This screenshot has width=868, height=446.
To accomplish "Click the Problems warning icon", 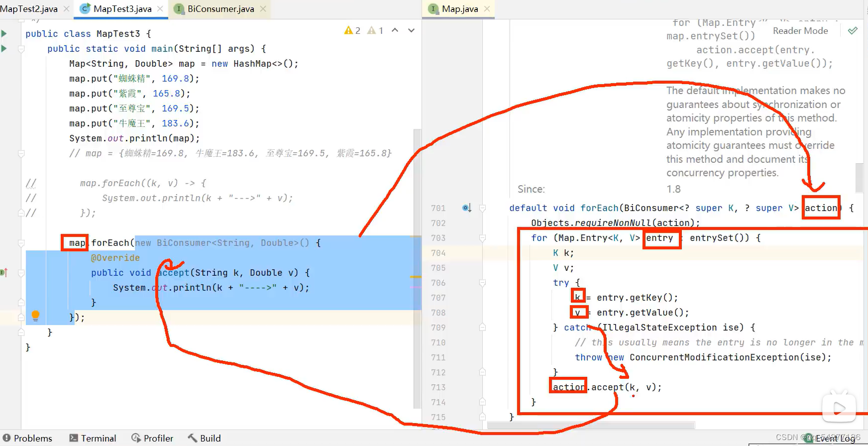I will tap(7, 438).
